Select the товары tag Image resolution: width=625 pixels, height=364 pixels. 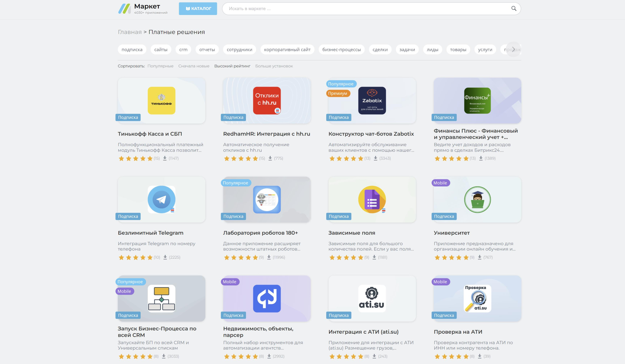[458, 50]
